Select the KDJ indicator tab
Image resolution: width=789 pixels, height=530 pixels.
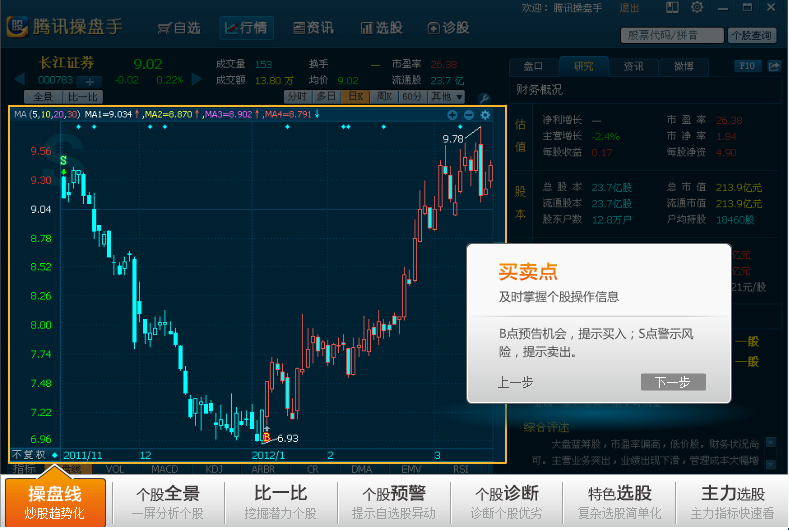tap(214, 469)
